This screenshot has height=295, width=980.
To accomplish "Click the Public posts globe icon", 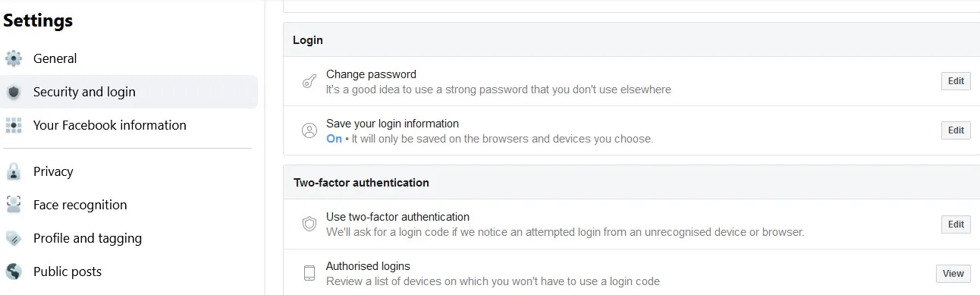I will tap(13, 271).
